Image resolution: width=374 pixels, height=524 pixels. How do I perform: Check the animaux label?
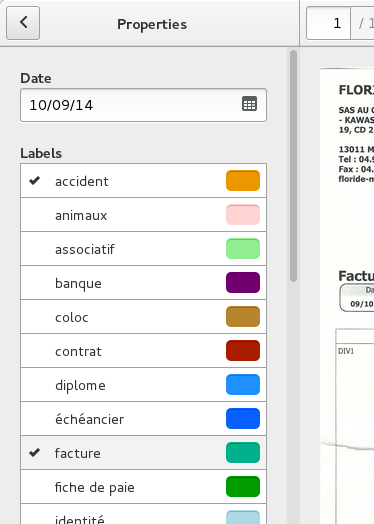coord(143,215)
